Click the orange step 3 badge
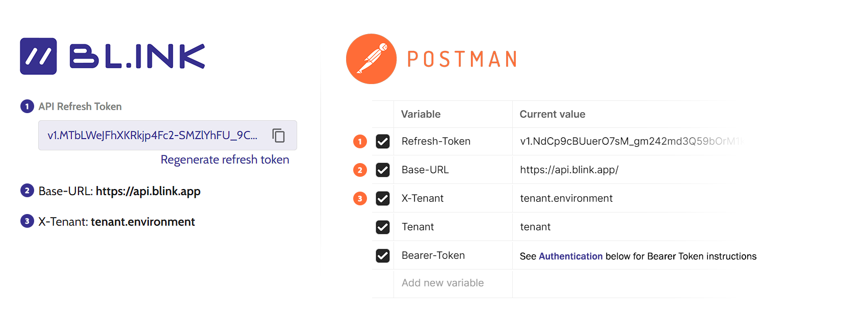 pyautogui.click(x=360, y=199)
